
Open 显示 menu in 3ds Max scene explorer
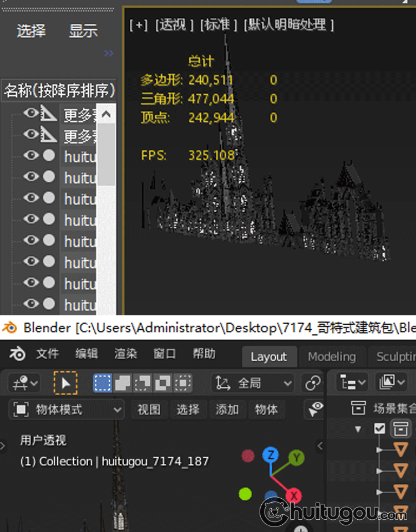pos(83,31)
